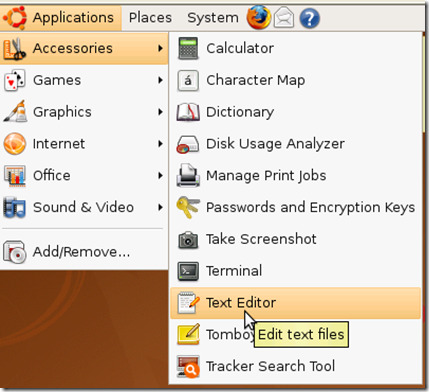Expand the Graphics submenu arrow

(160, 112)
